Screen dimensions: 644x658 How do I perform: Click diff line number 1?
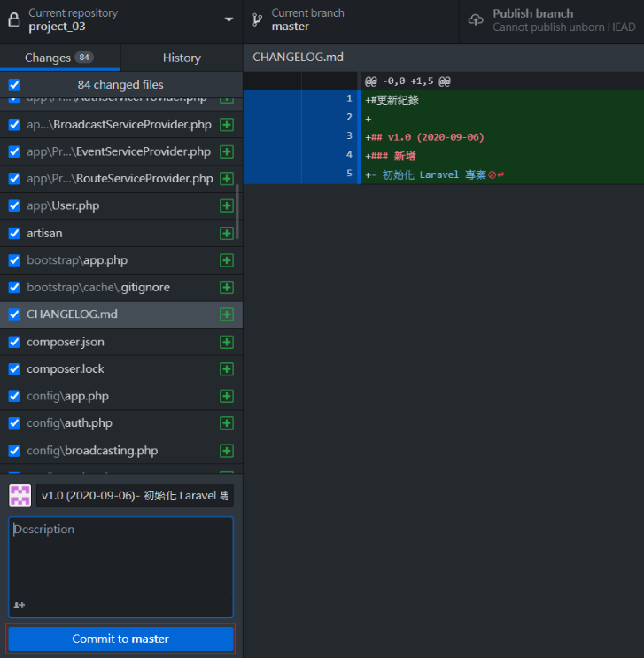tap(349, 98)
